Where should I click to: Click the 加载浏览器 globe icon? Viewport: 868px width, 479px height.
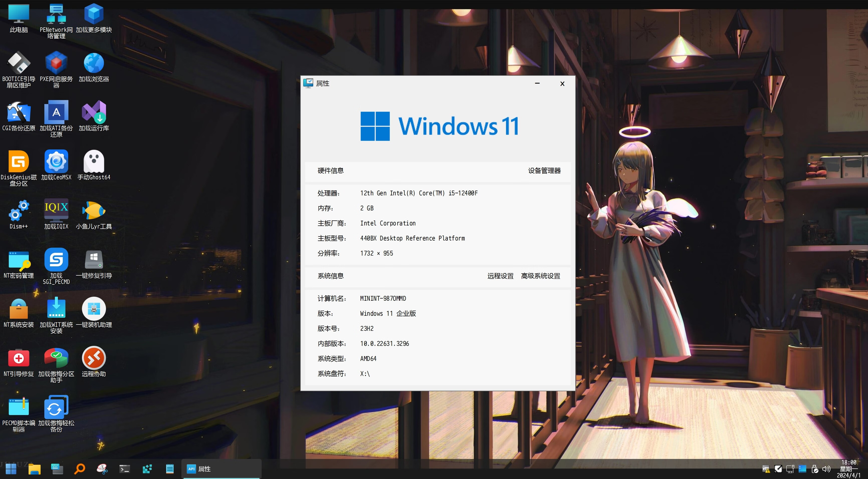[x=94, y=67]
